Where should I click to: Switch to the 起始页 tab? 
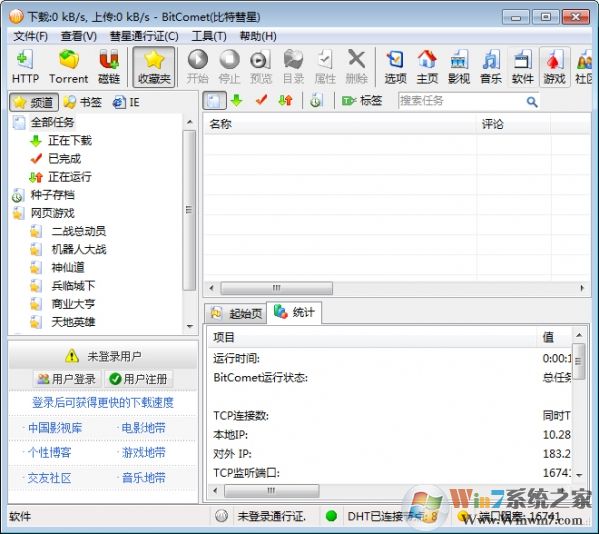(236, 313)
